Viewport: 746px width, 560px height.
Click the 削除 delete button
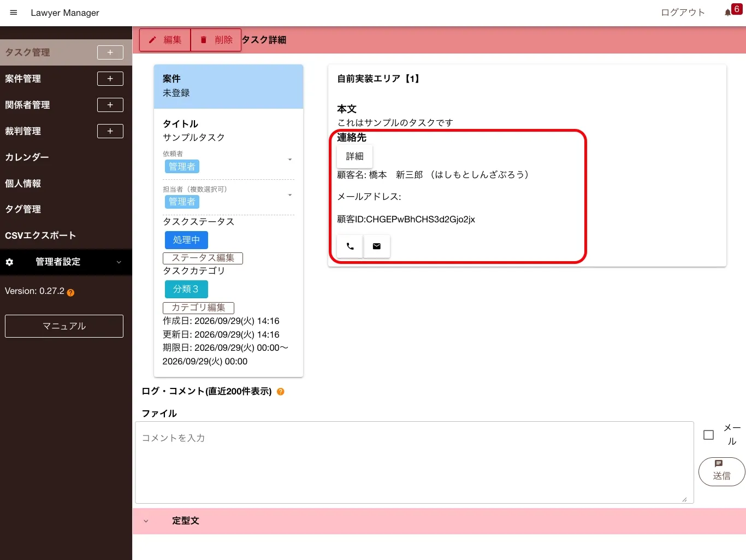pyautogui.click(x=216, y=40)
